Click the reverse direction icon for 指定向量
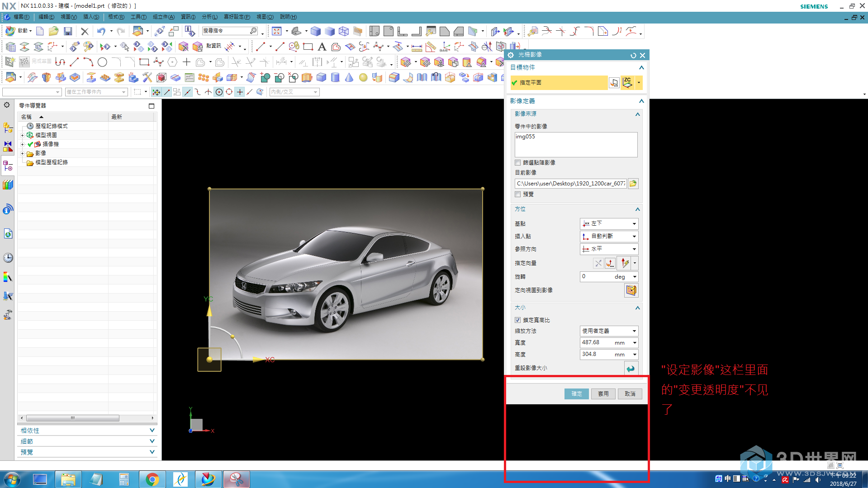The image size is (868, 488). (598, 263)
